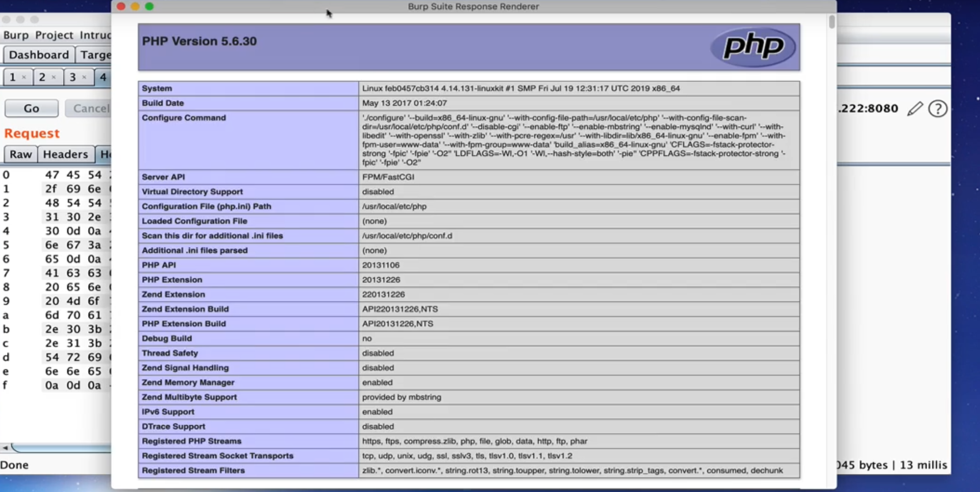Click the request pane horizontal scrollbar thumb
This screenshot has height=492, width=980.
click(x=62, y=447)
